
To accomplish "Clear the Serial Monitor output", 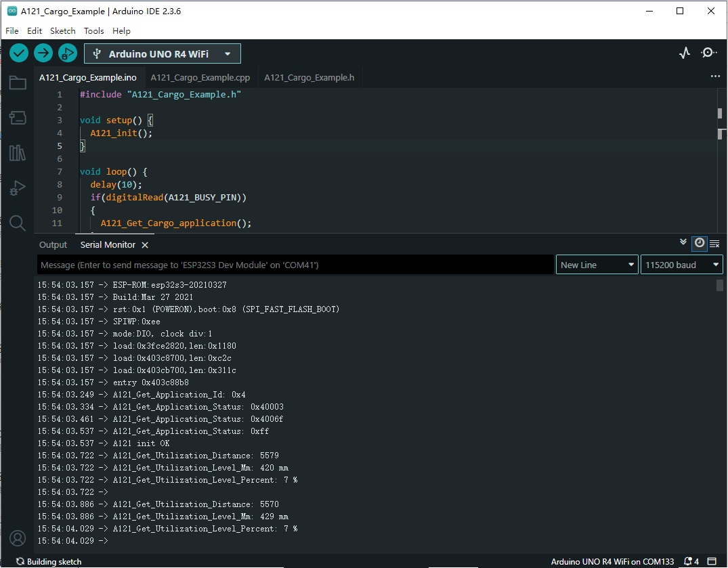I will click(714, 243).
